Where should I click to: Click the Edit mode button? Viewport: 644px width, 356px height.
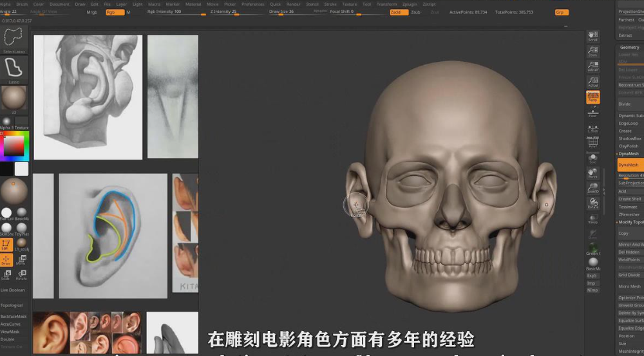coord(6,245)
